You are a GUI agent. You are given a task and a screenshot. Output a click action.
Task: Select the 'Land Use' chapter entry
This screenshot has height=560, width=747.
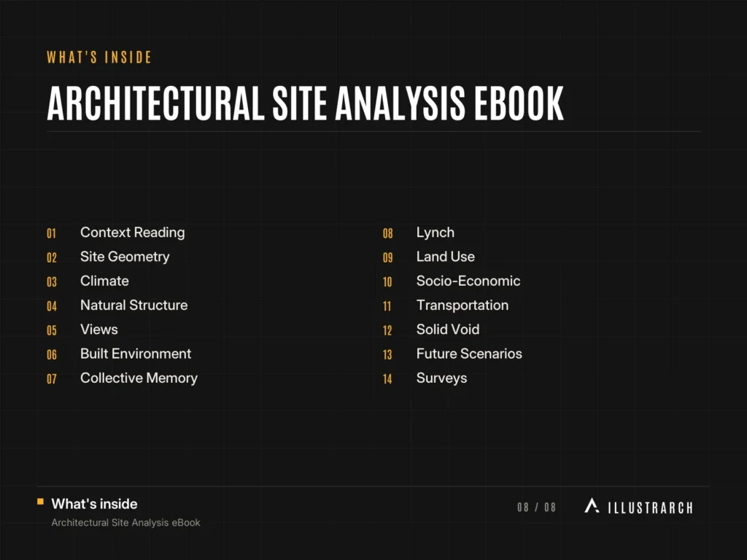(446, 257)
